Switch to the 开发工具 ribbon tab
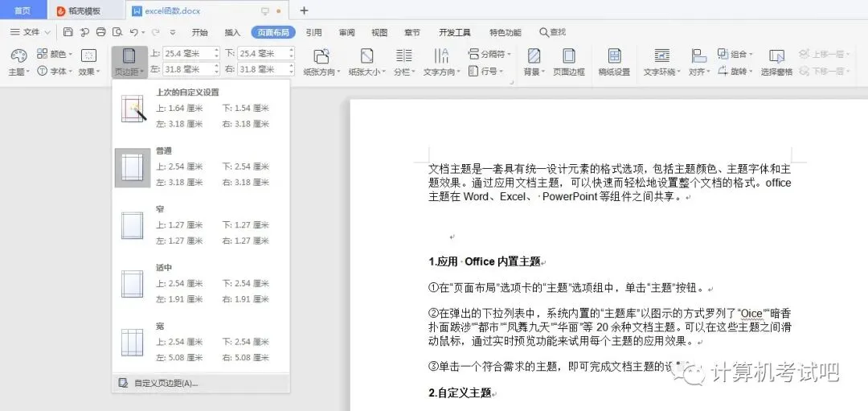The width and height of the screenshot is (868, 411). coord(454,32)
